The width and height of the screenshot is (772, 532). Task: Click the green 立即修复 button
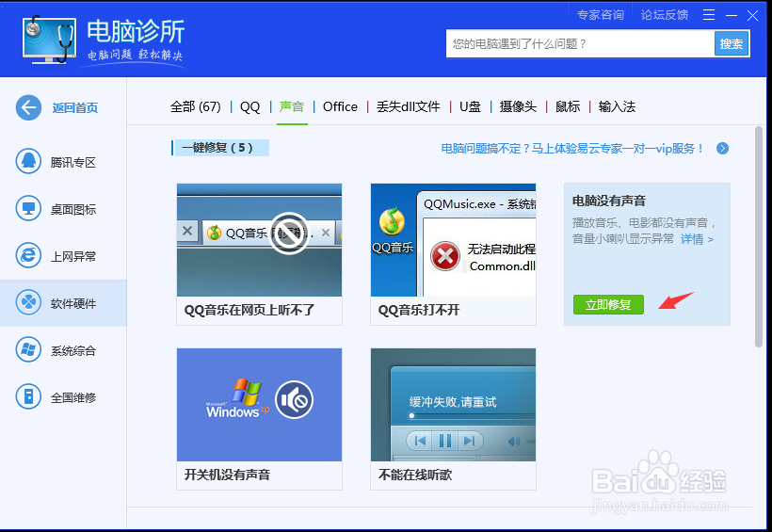click(608, 304)
